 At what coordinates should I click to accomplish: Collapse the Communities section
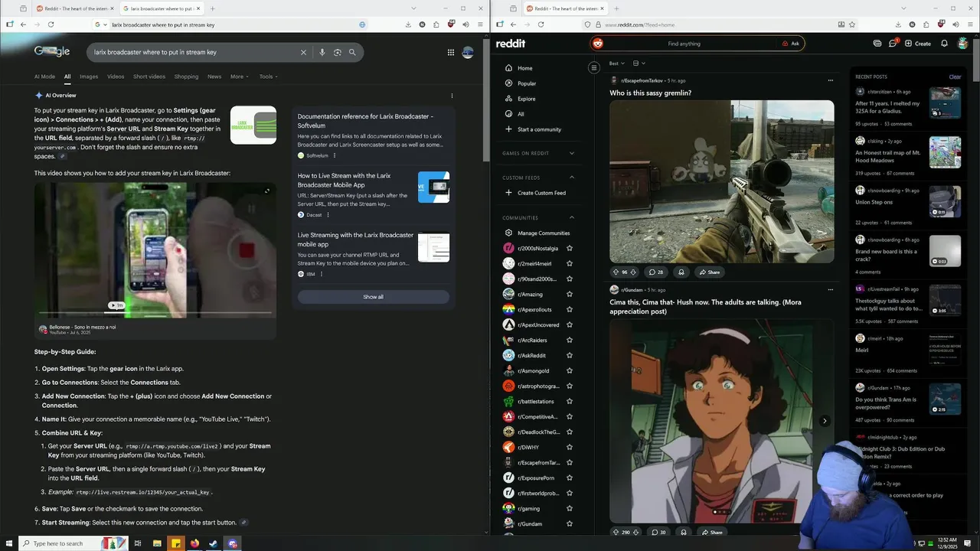572,217
